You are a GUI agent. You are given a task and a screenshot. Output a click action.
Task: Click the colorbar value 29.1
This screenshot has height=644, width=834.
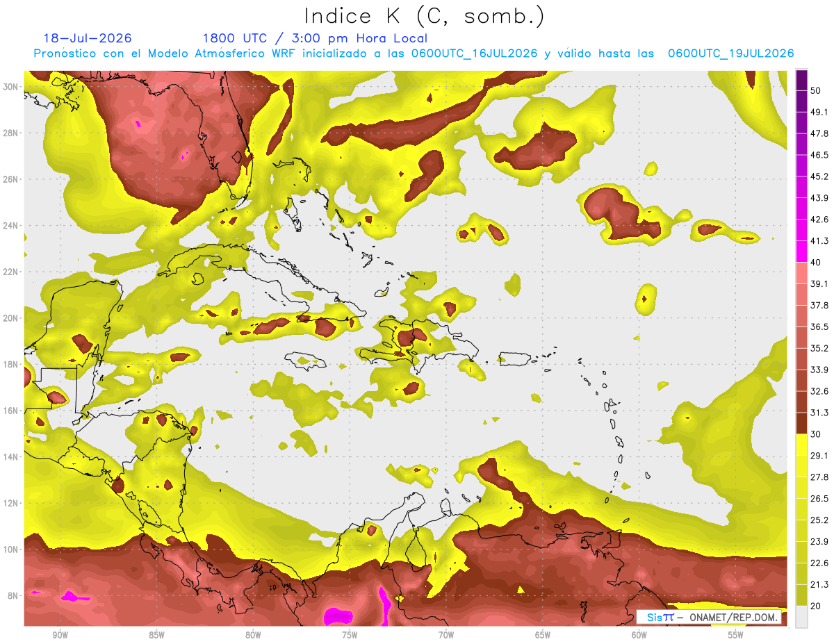coord(819,456)
